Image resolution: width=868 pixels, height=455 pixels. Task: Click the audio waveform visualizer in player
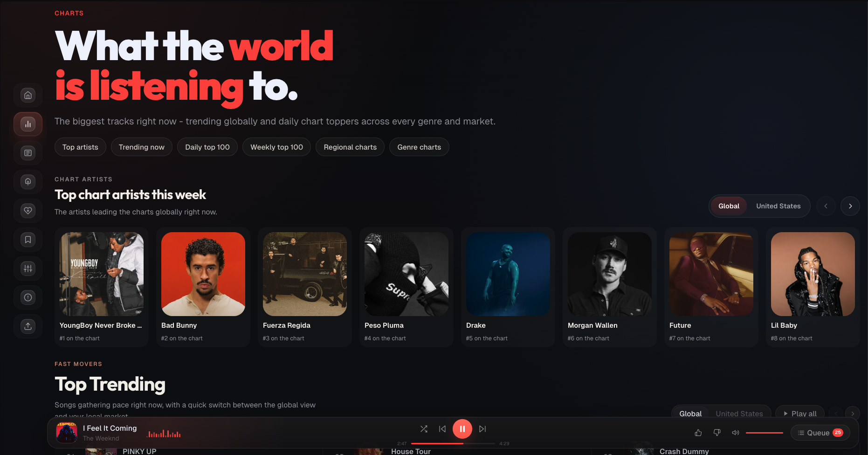(164, 434)
